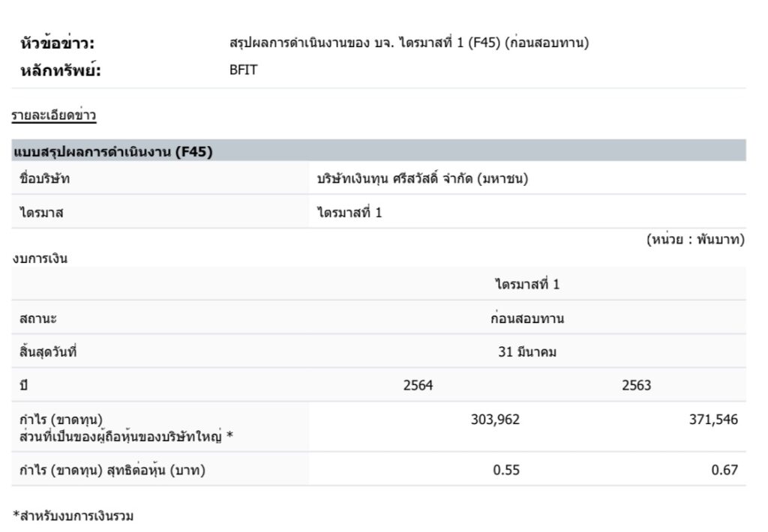Click the งบการเงิน heading
The image size is (768, 532).
[x=40, y=259]
